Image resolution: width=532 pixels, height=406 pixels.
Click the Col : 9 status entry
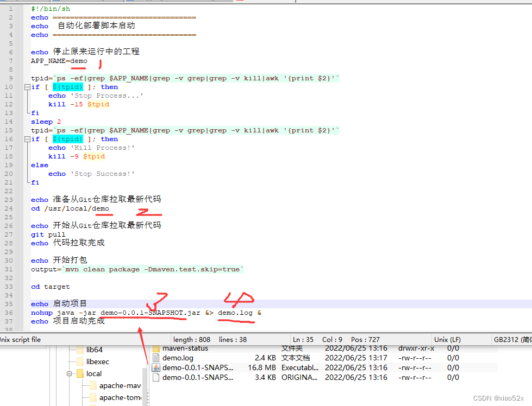(332, 340)
